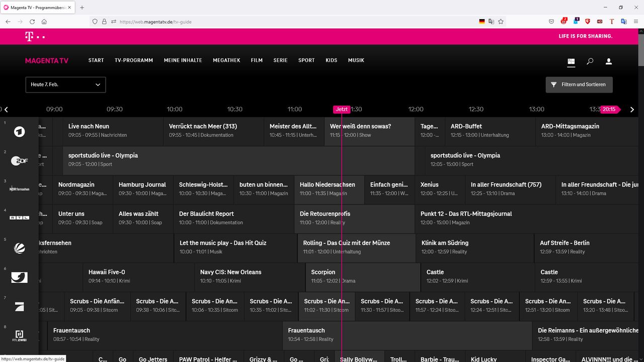Open the ARD (Das Erste) channel logo

coord(19,132)
